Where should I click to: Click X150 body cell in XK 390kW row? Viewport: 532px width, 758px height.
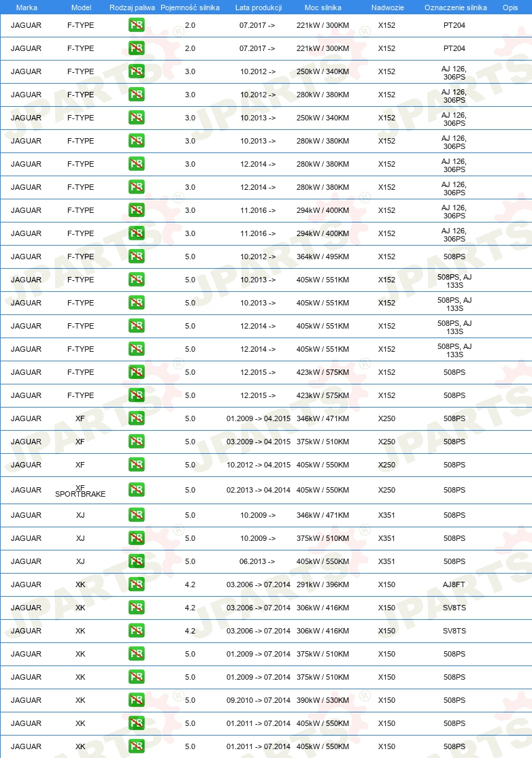coord(386,700)
